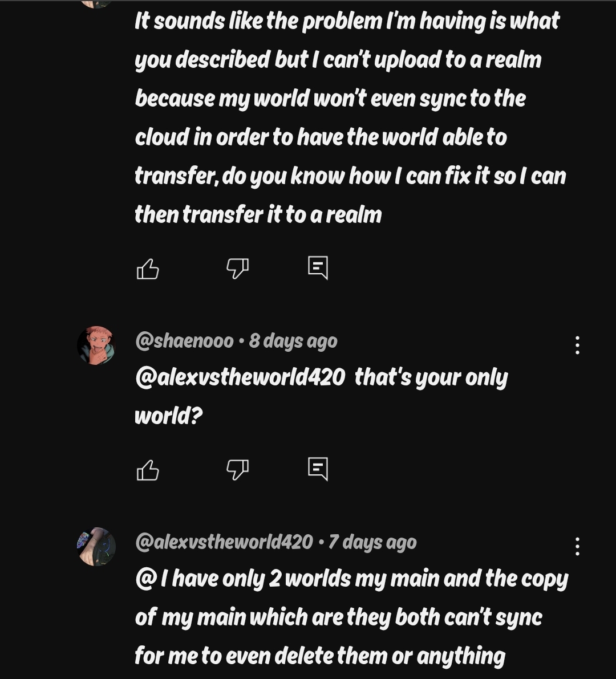The height and width of the screenshot is (679, 616).
Task: Open @shaenooo's profile picture
Action: [96, 345]
